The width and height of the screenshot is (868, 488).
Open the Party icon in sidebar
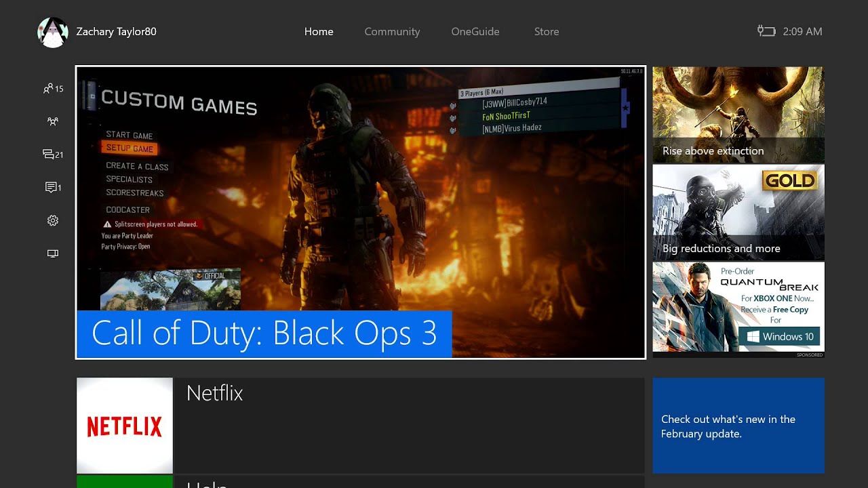tap(53, 121)
